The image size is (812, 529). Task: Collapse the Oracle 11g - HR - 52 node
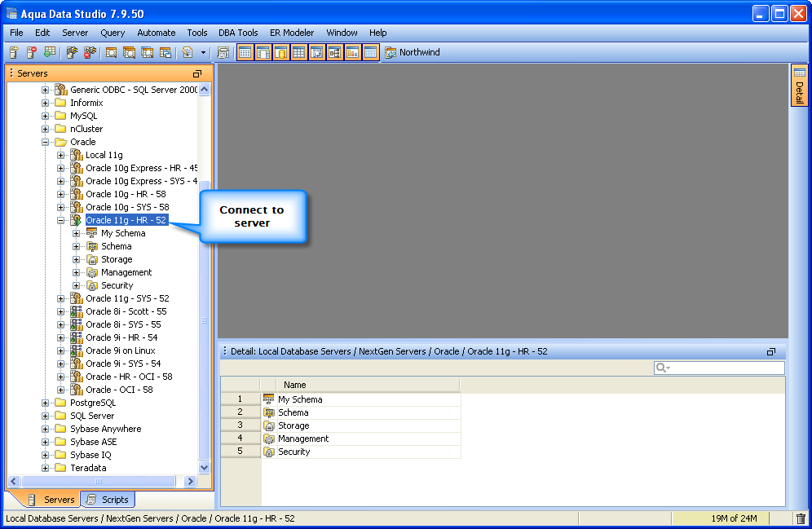60,220
